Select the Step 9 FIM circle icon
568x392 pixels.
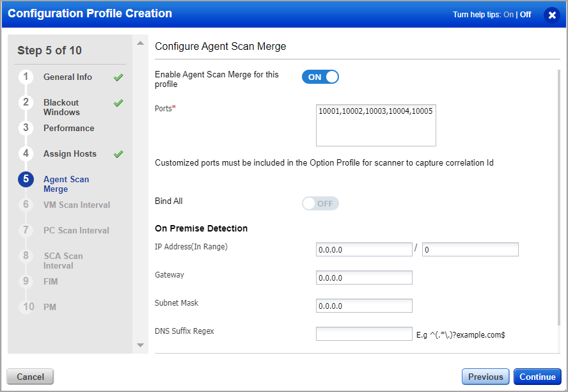coord(26,281)
